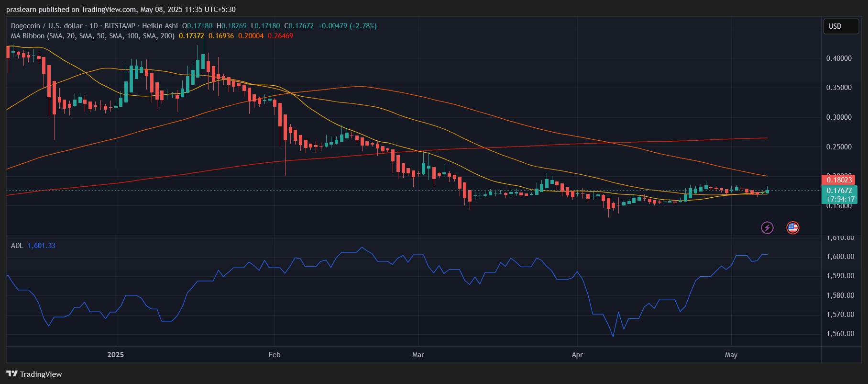Click the Mar label on the time axis
The height and width of the screenshot is (384, 868).
pos(418,355)
